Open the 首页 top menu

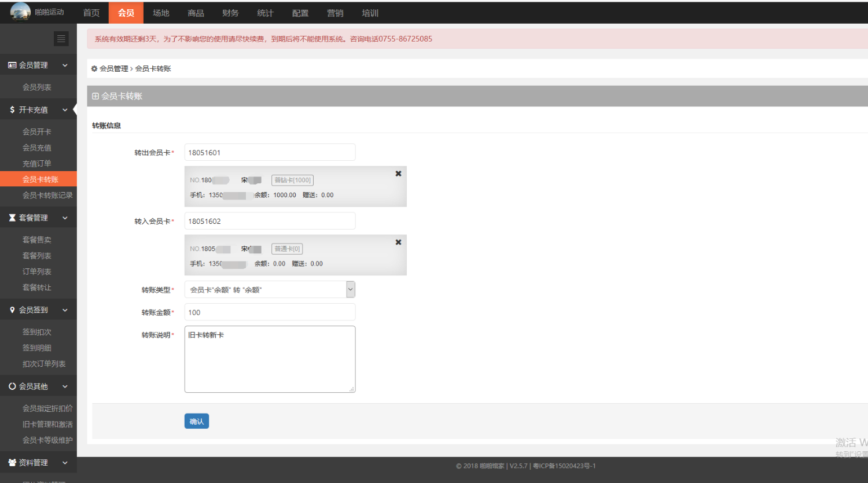(91, 13)
